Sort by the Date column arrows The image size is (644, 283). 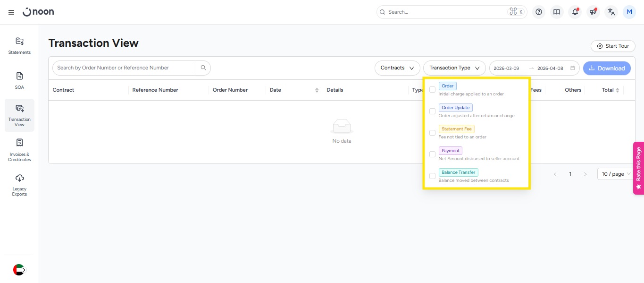(x=317, y=90)
